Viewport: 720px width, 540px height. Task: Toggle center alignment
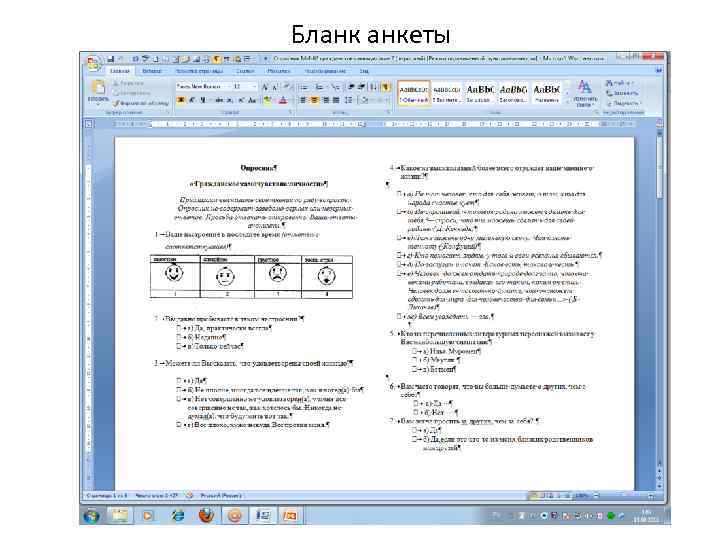point(315,100)
